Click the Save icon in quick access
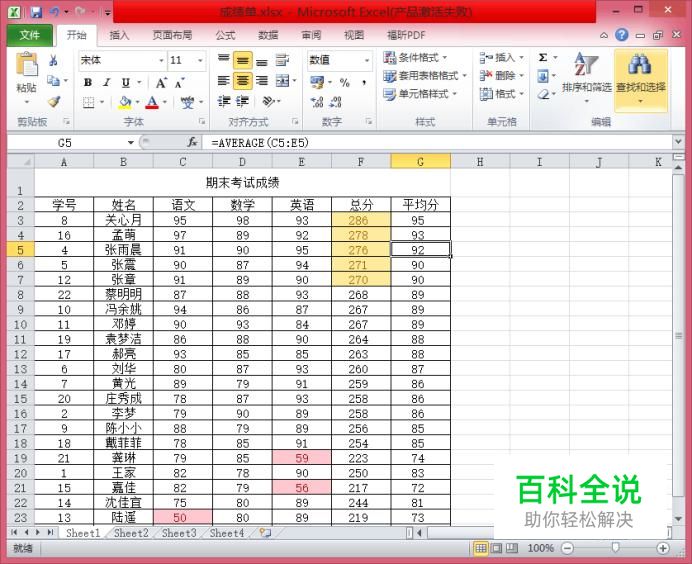Viewport: 692px width, 564px height. [x=36, y=12]
